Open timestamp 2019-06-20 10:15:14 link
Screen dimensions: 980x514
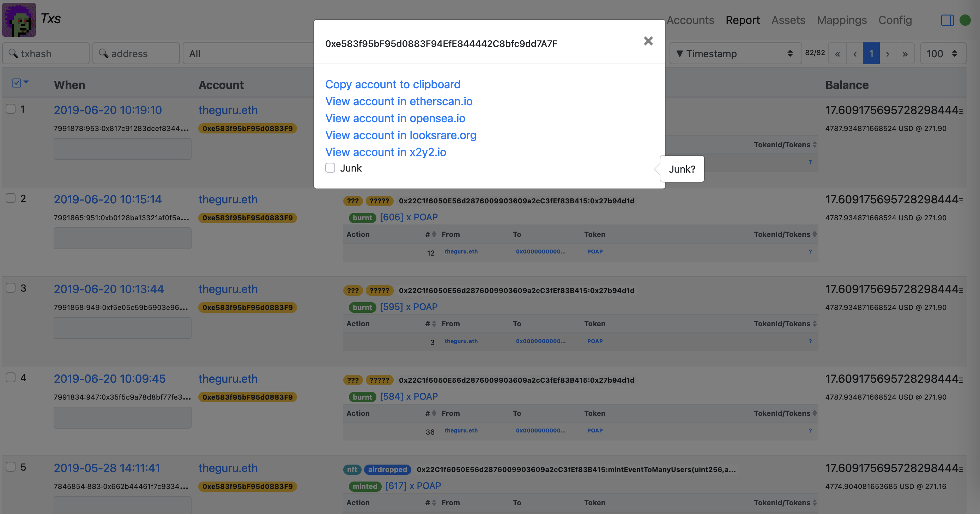(x=108, y=200)
